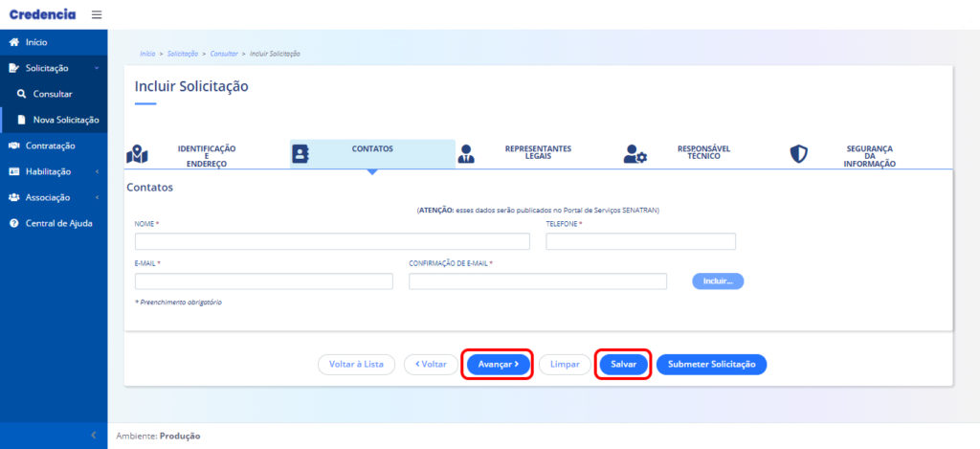Click the Voltar button

coord(431,365)
